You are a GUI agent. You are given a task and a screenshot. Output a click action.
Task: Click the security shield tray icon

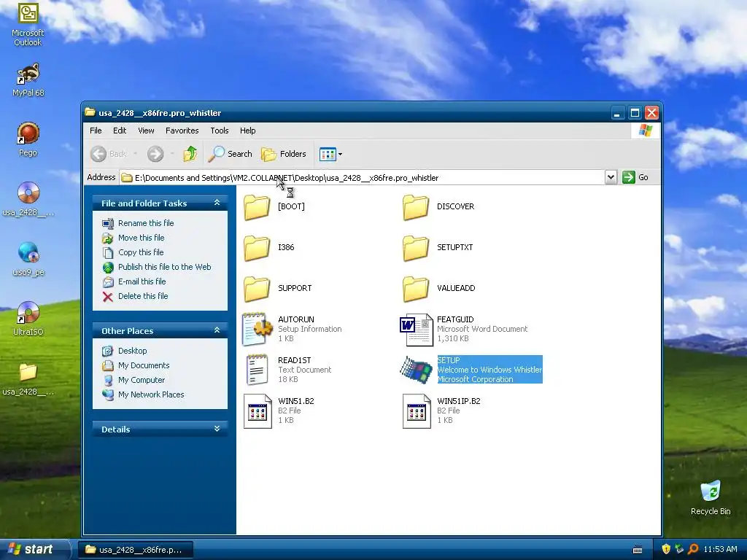click(666, 550)
